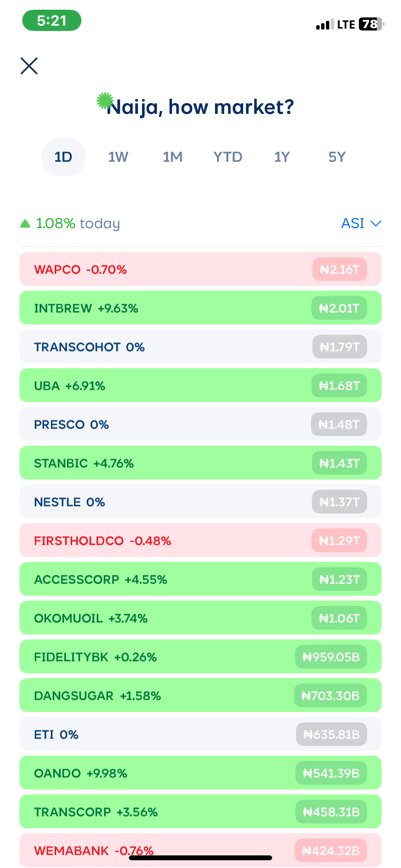Close the market overview screen
This screenshot has height=868, width=401.
click(x=29, y=66)
